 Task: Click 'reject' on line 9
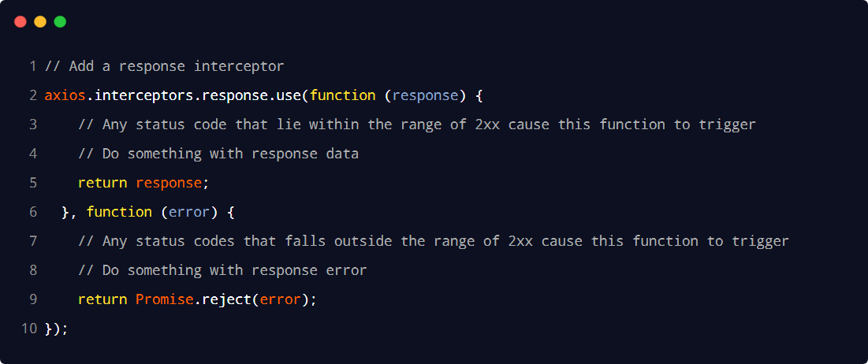(x=227, y=300)
